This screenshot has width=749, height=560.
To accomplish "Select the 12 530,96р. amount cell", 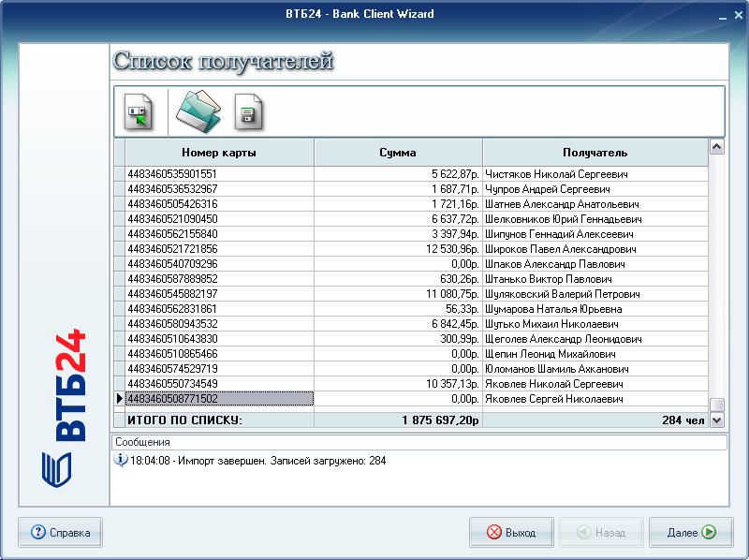I will (x=398, y=249).
